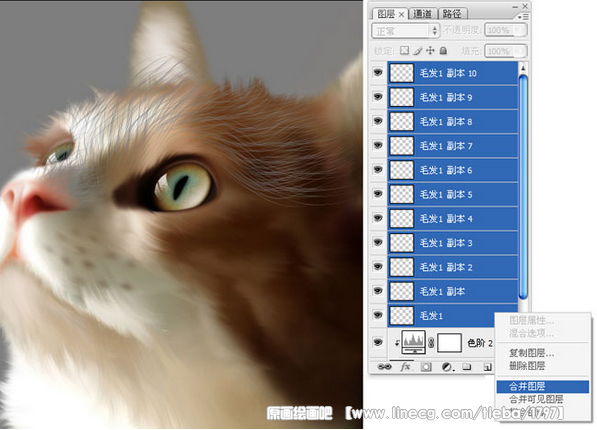Switch to the 路径 paths tab

tap(452, 14)
